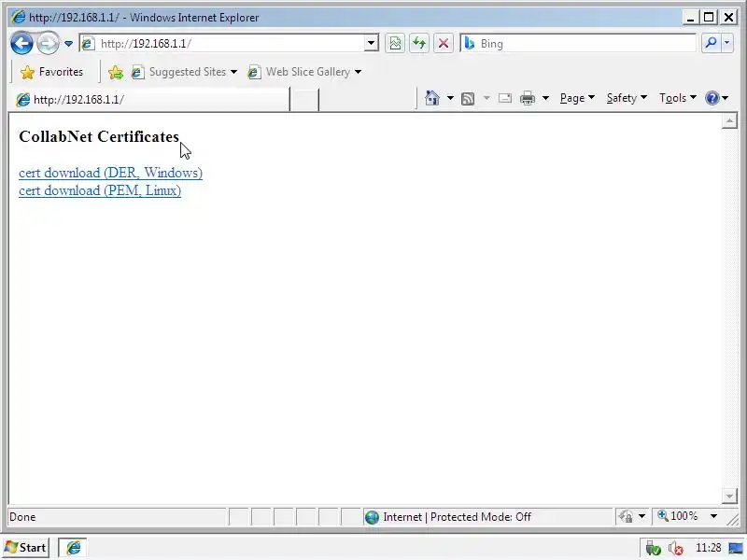Image resolution: width=747 pixels, height=560 pixels.
Task: Click the Internet zone globe icon
Action: [372, 517]
